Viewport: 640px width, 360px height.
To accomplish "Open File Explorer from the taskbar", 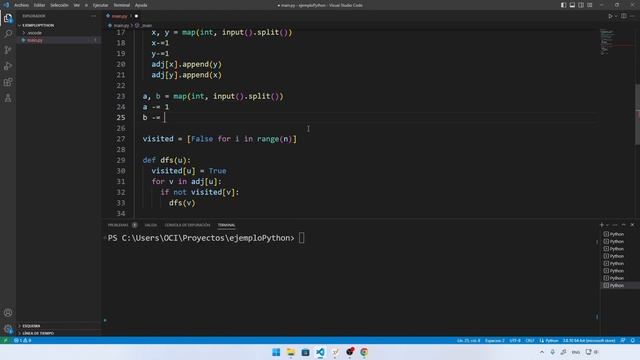I will pos(291,352).
